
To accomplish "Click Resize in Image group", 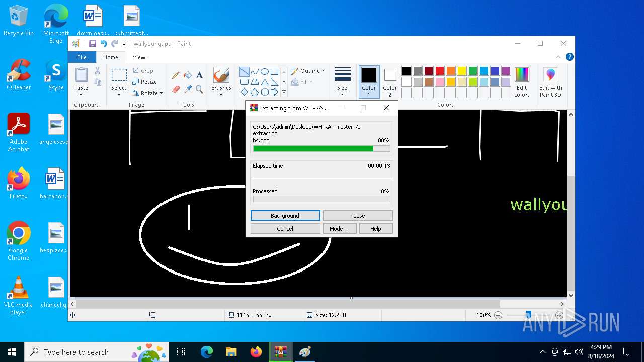I will [x=145, y=82].
